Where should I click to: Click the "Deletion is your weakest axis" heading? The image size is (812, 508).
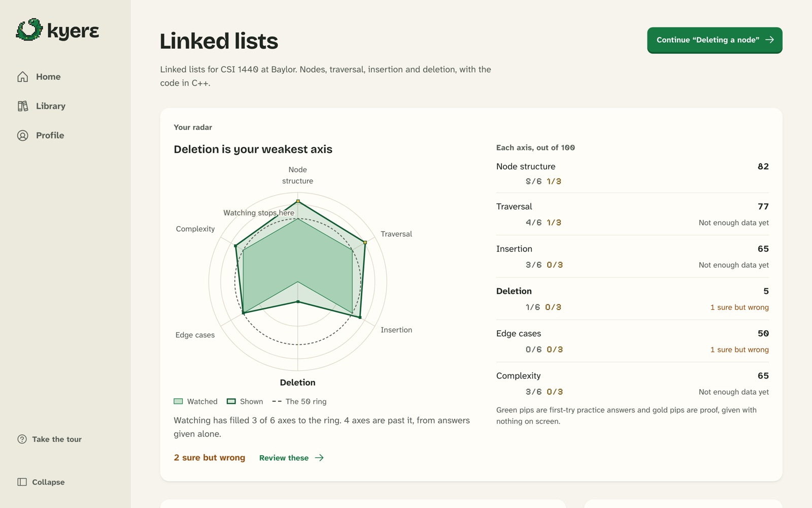253,149
